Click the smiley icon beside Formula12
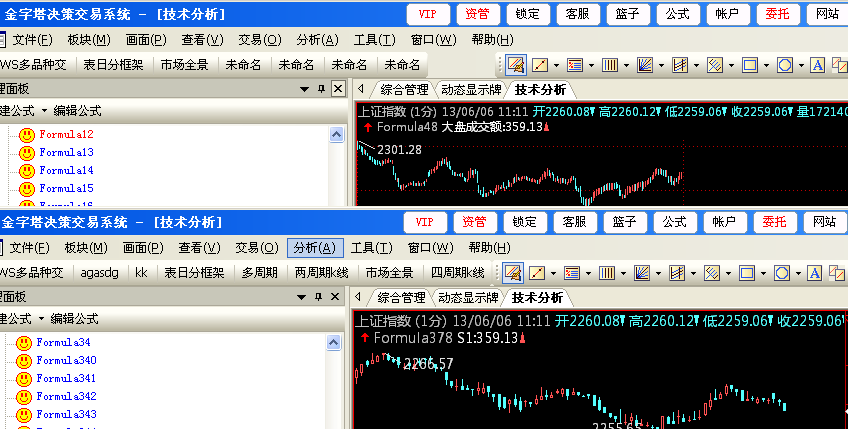The image size is (848, 429). [26, 135]
